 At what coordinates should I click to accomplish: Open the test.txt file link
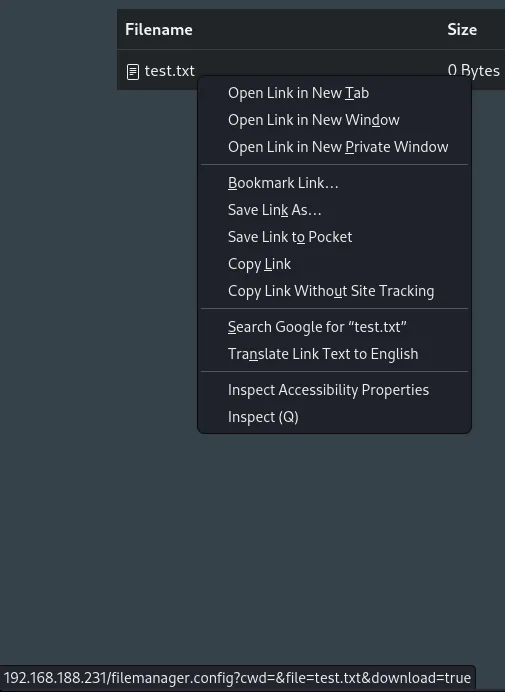170,71
